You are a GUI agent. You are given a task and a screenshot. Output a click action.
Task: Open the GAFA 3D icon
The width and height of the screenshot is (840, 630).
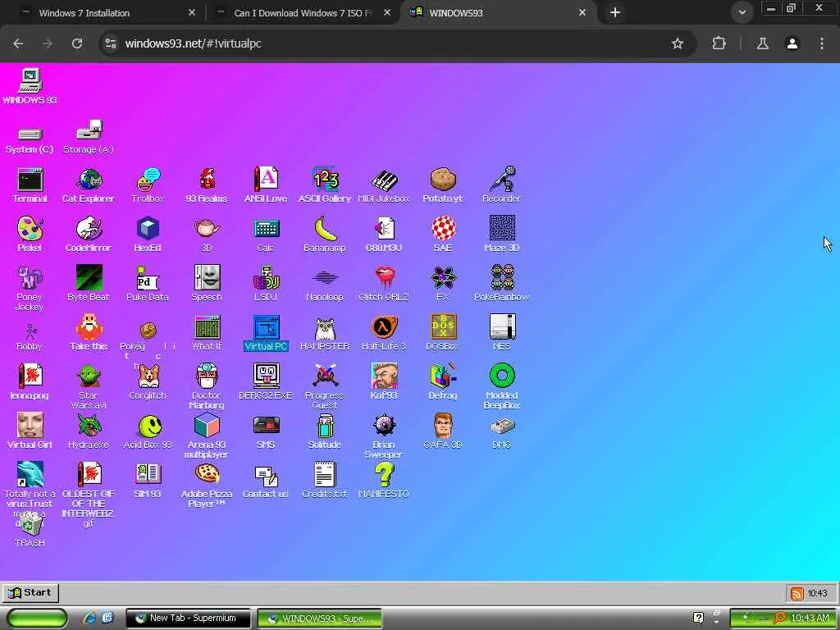[443, 431]
